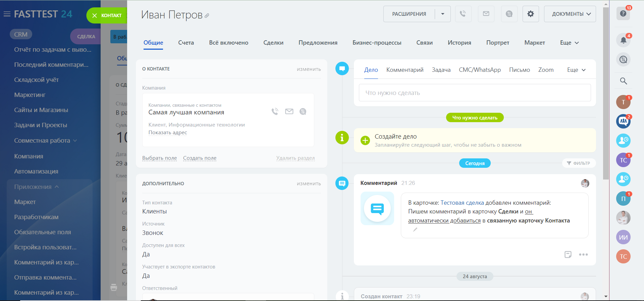Select CRM in the left sidebar
This screenshot has width=644, height=301.
(x=21, y=34)
